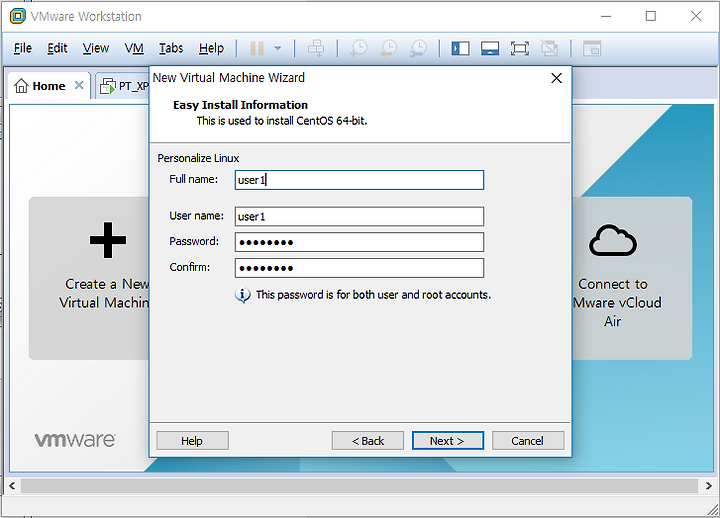Click the Pause VM toolbar icon

pyautogui.click(x=257, y=48)
